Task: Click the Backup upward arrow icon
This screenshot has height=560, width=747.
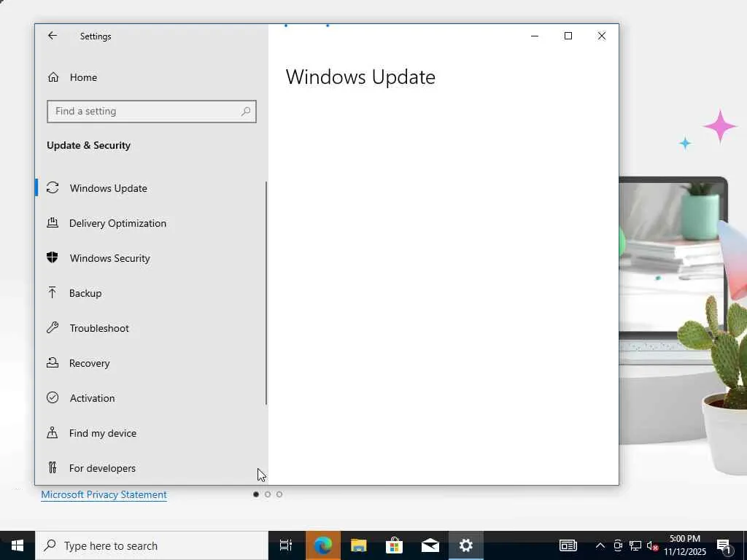Action: click(x=53, y=292)
